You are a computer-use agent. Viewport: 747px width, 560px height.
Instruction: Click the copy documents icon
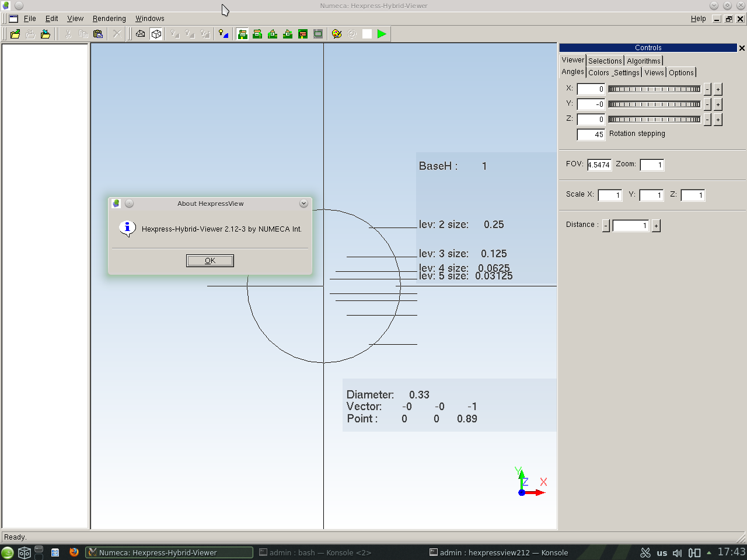(x=83, y=34)
